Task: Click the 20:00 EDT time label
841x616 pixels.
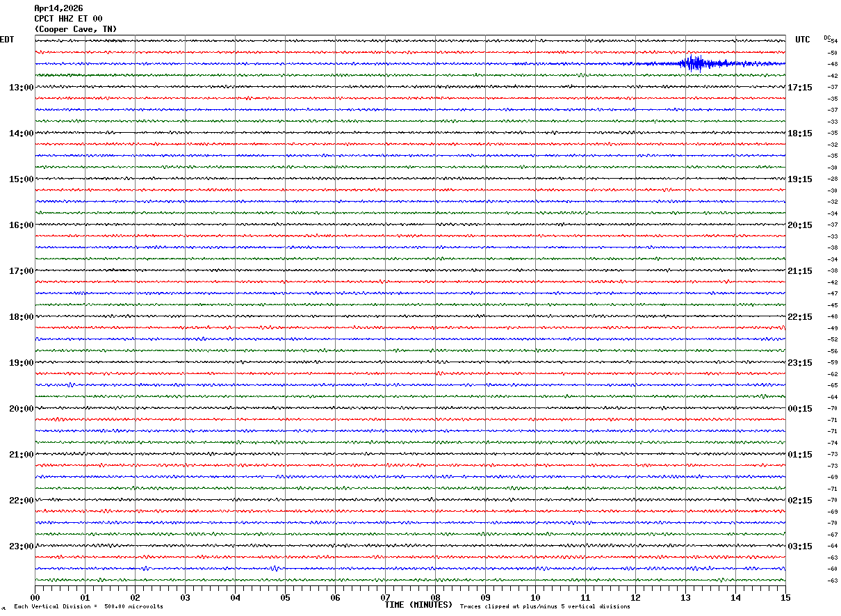Action: (21, 409)
